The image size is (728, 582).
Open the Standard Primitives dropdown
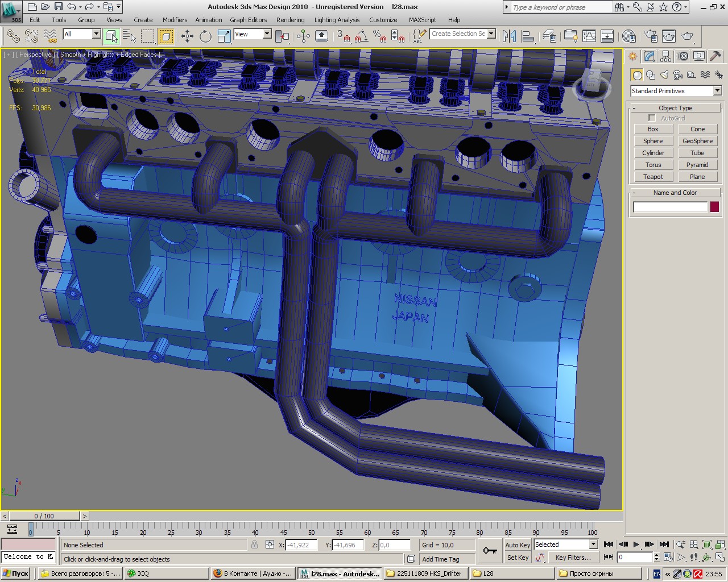676,91
